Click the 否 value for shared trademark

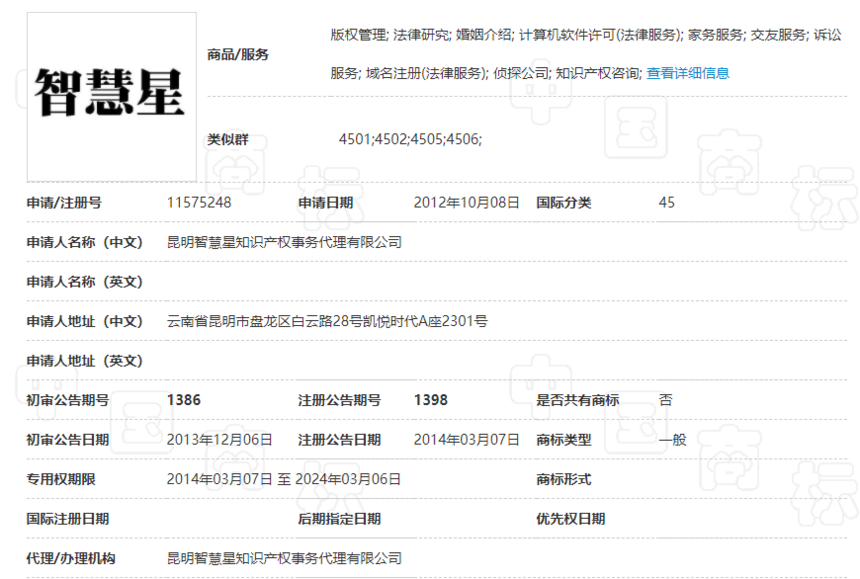[665, 400]
